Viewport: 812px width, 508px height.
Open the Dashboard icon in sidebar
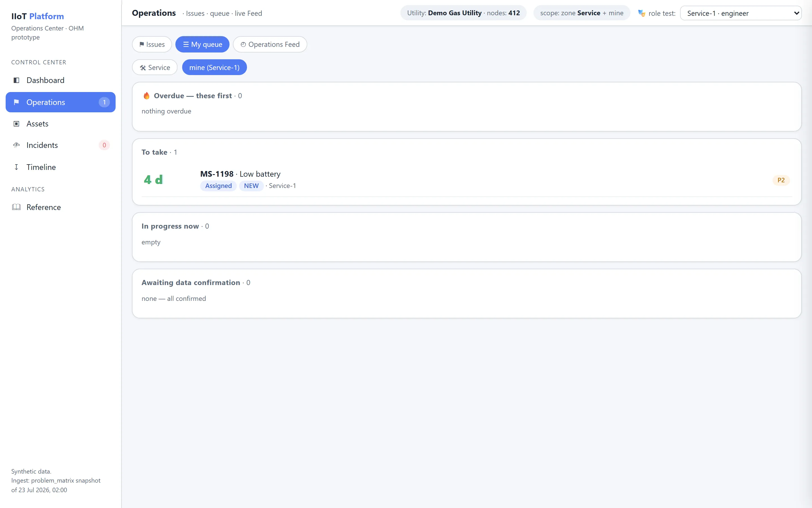(x=16, y=80)
